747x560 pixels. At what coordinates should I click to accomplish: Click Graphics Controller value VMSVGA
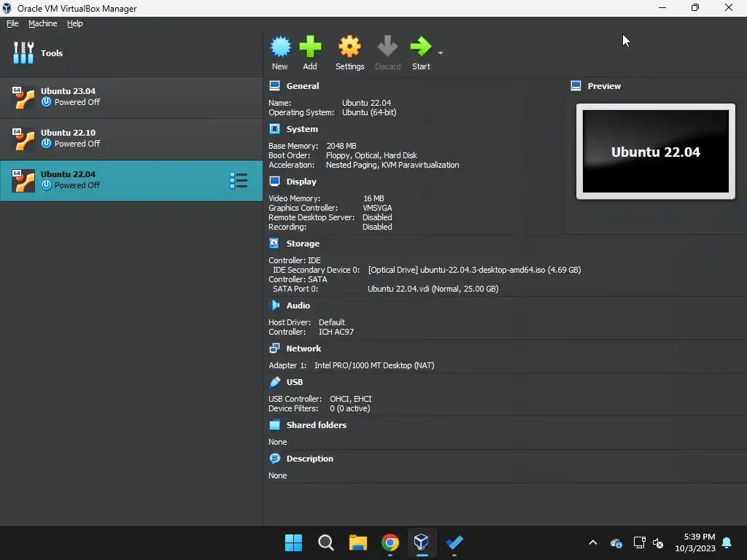pyautogui.click(x=377, y=208)
